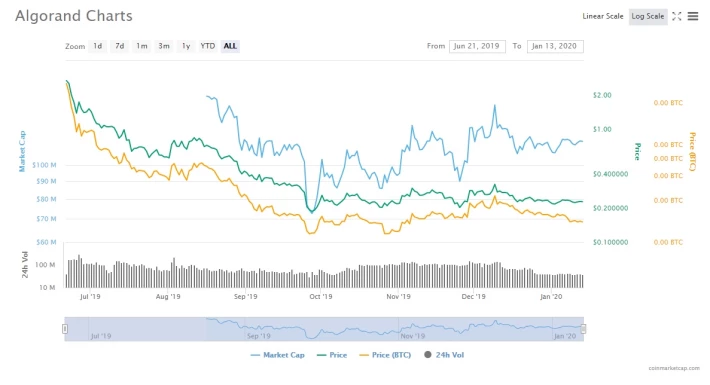Click the $2.00 price axis label
The height and width of the screenshot is (385, 710).
tap(602, 95)
